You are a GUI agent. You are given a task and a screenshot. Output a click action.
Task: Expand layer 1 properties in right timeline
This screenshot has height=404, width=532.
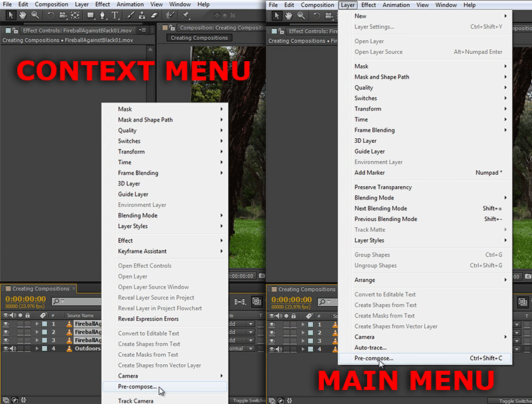pos(303,324)
